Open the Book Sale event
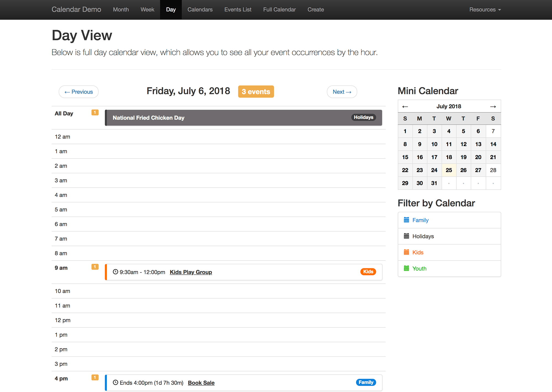 201,383
